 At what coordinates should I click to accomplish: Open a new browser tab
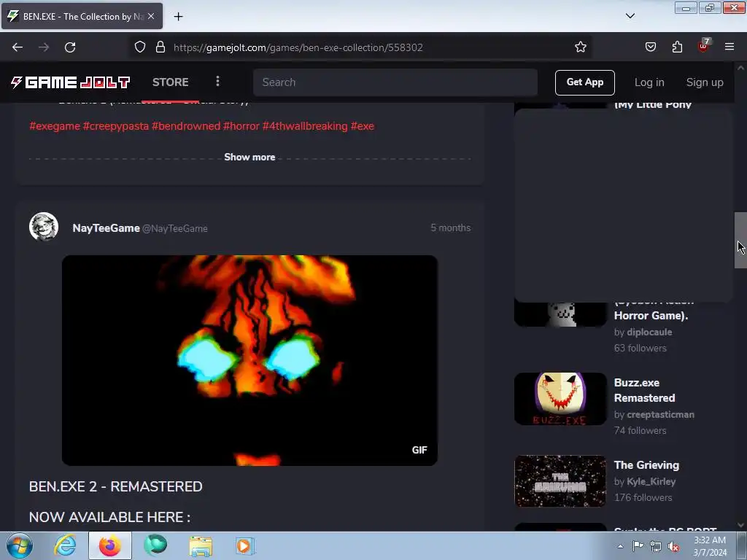178,17
